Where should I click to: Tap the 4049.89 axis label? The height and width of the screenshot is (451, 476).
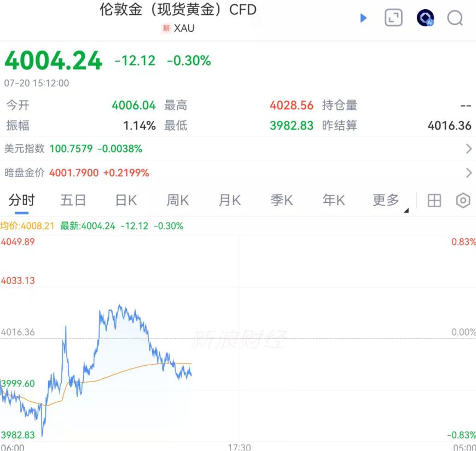(x=18, y=242)
